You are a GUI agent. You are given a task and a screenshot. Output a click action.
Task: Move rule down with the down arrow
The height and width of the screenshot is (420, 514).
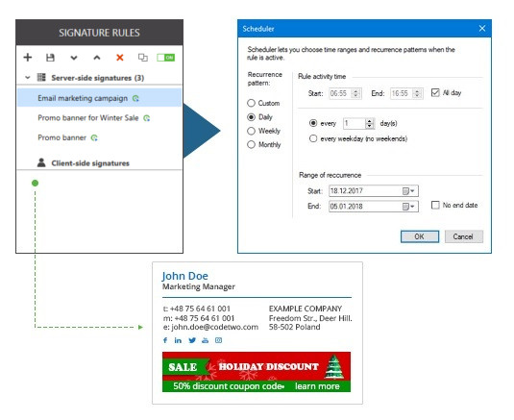tap(74, 58)
